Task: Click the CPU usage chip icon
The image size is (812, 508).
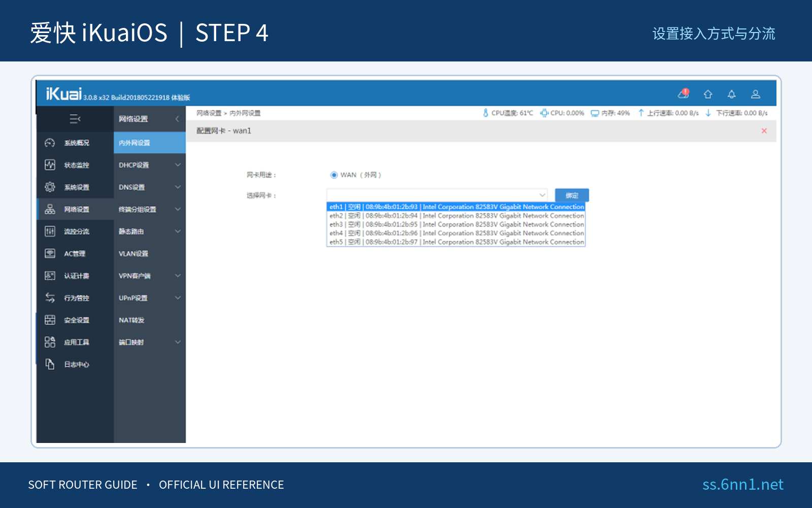Action: tap(544, 113)
